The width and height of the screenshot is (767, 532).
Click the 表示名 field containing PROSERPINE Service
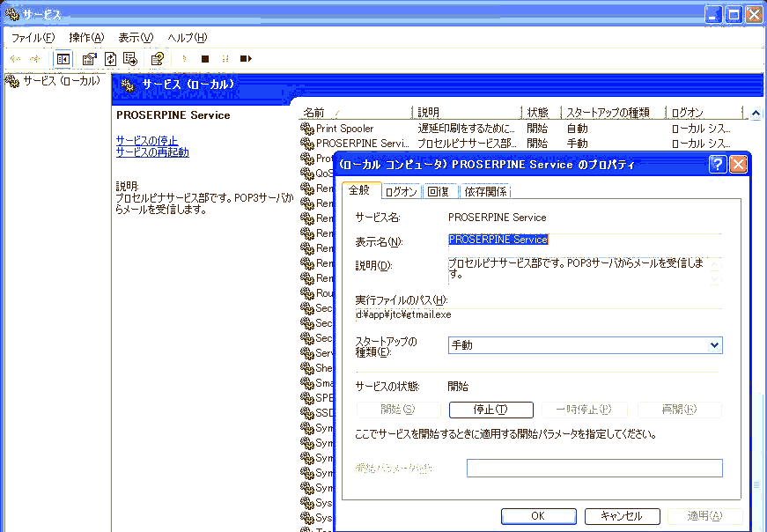tap(585, 240)
